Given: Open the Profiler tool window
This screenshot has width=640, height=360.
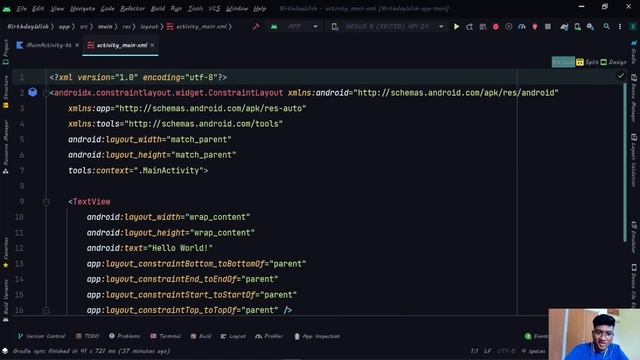Looking at the screenshot, I should click(269, 336).
